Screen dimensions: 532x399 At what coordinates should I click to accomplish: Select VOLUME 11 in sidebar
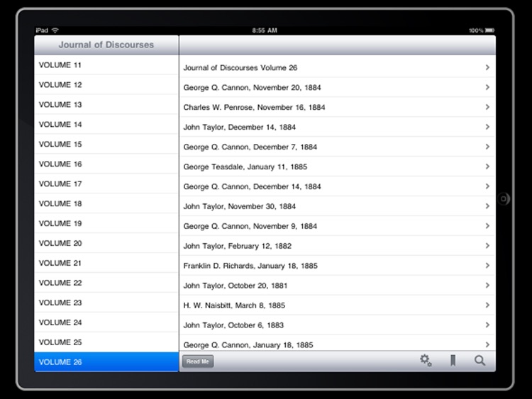pyautogui.click(x=106, y=64)
